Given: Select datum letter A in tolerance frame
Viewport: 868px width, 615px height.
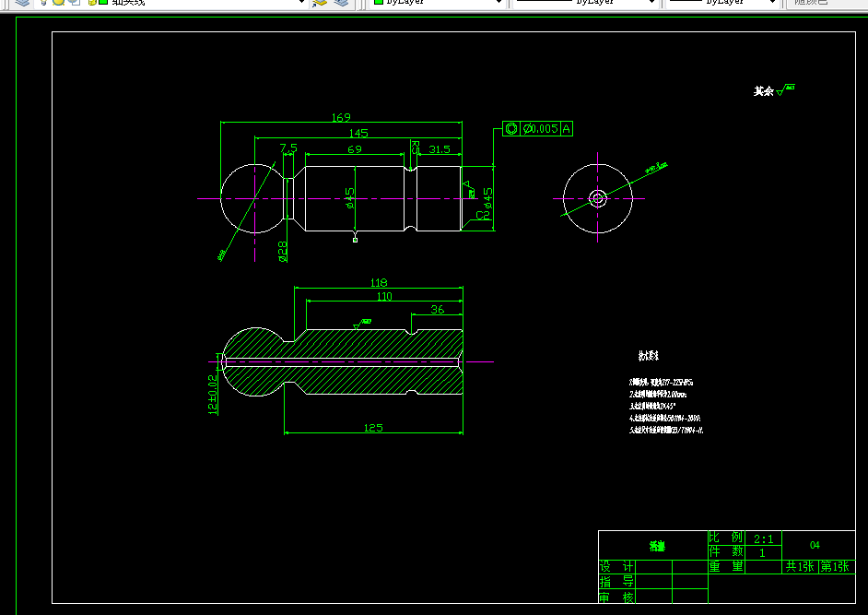Looking at the screenshot, I should (567, 128).
